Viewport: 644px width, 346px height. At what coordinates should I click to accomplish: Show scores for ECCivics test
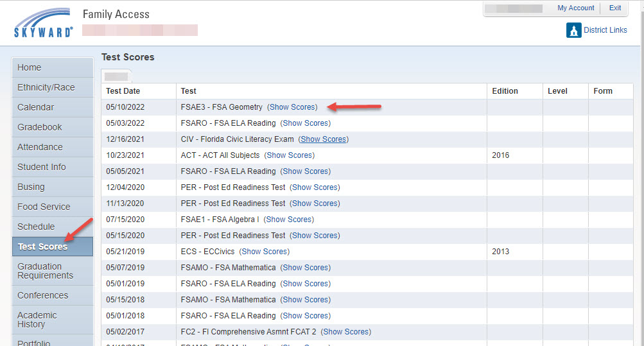pyautogui.click(x=265, y=252)
